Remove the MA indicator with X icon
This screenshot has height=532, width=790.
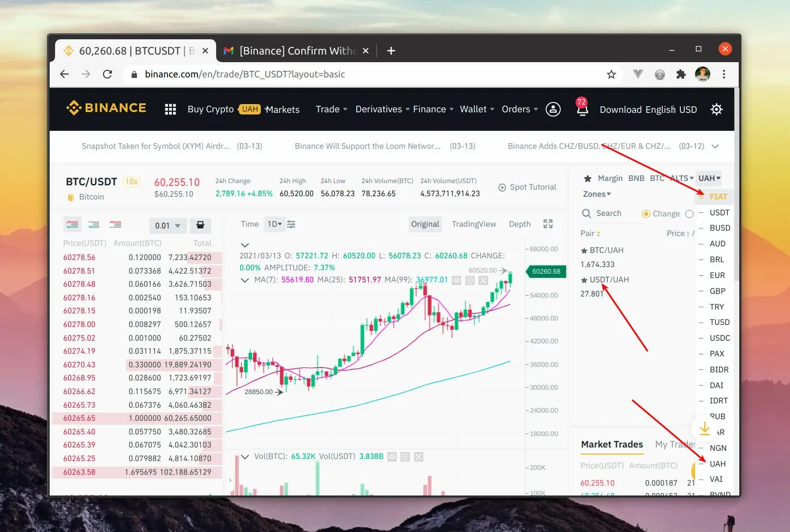[x=483, y=280]
